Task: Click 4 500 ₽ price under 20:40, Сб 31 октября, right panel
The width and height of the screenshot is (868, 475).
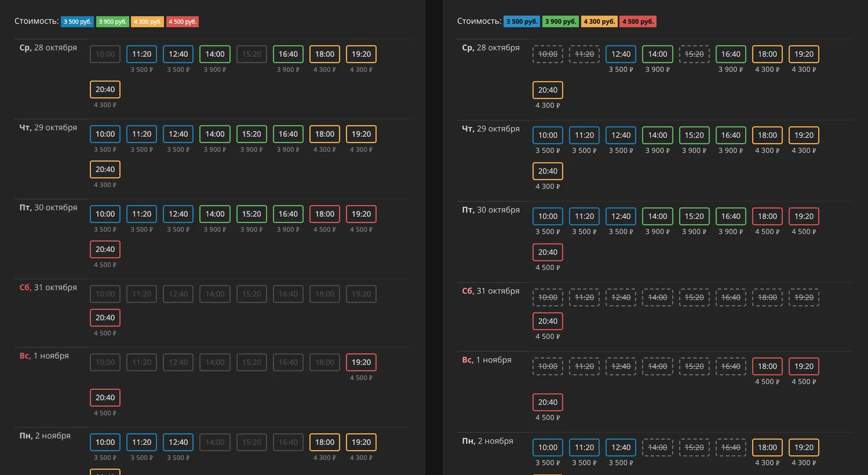Action: [x=548, y=337]
